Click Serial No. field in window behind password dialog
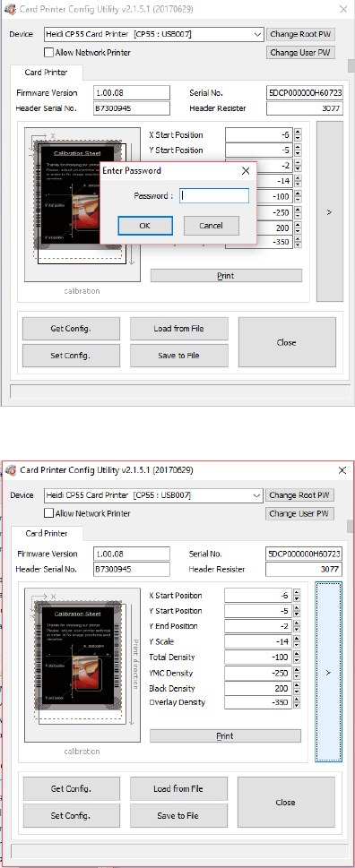Image resolution: width=355 pixels, height=868 pixels. [x=305, y=93]
